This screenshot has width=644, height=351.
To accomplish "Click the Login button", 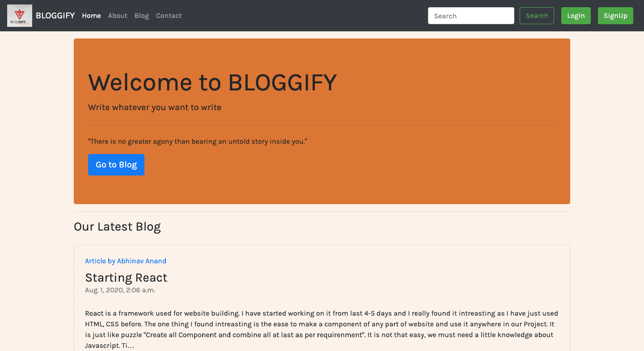I will point(576,15).
